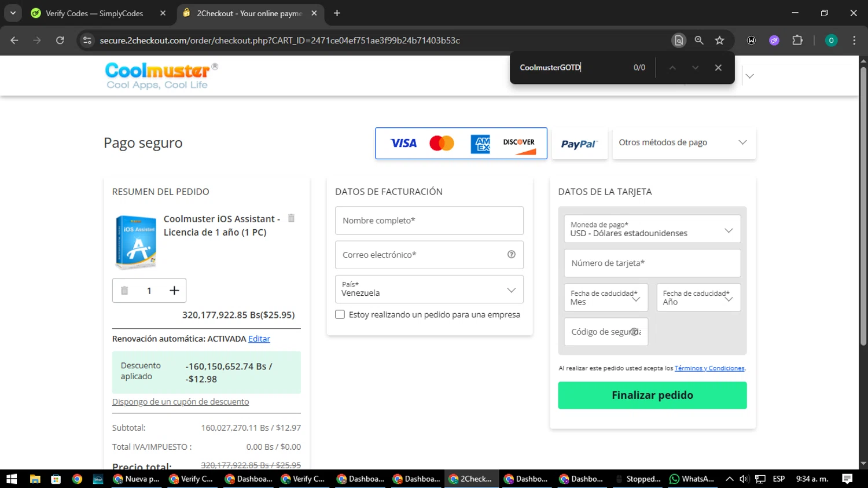868x488 pixels.
Task: Open the País dropdown showing Venezuela
Action: 429,289
